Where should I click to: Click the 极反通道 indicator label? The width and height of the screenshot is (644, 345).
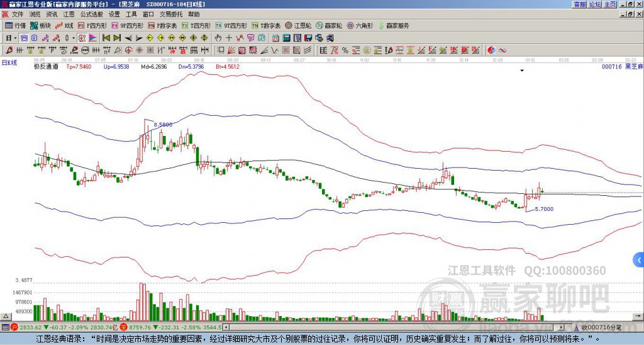coord(46,66)
